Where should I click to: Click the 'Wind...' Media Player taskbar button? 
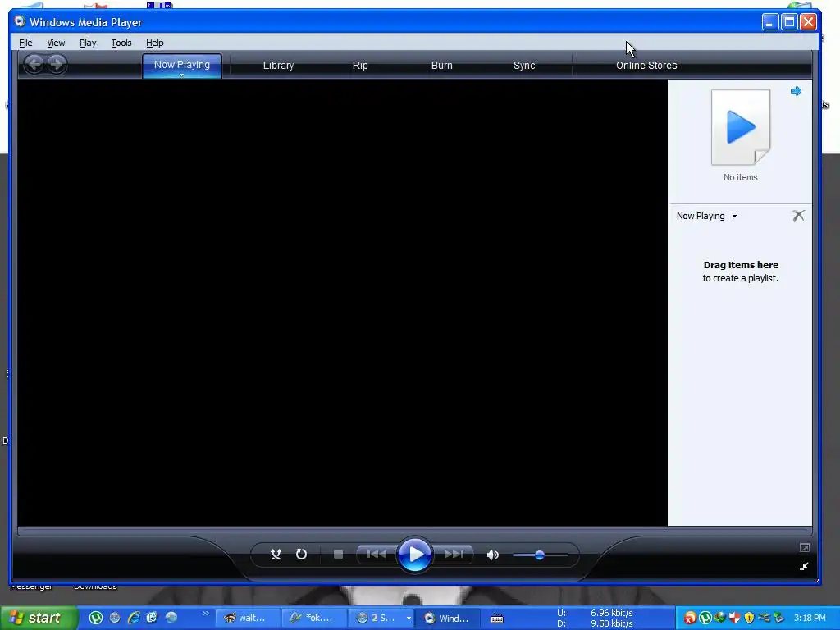pos(447,619)
